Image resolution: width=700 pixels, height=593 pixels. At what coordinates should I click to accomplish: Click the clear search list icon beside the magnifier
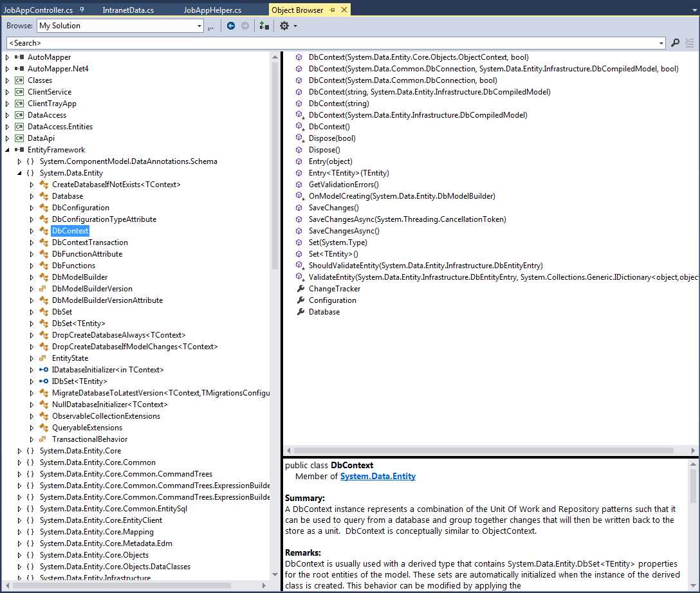coord(689,42)
